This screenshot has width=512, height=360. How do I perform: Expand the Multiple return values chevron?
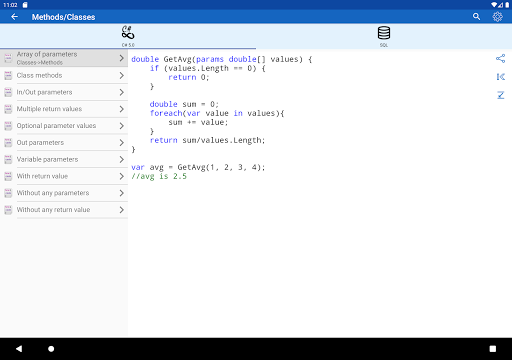(122, 109)
